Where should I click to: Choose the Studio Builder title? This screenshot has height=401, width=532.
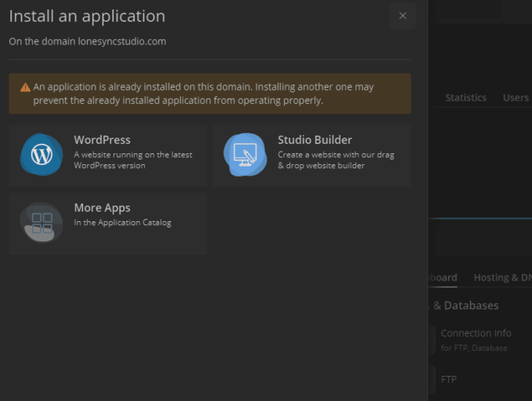point(315,140)
